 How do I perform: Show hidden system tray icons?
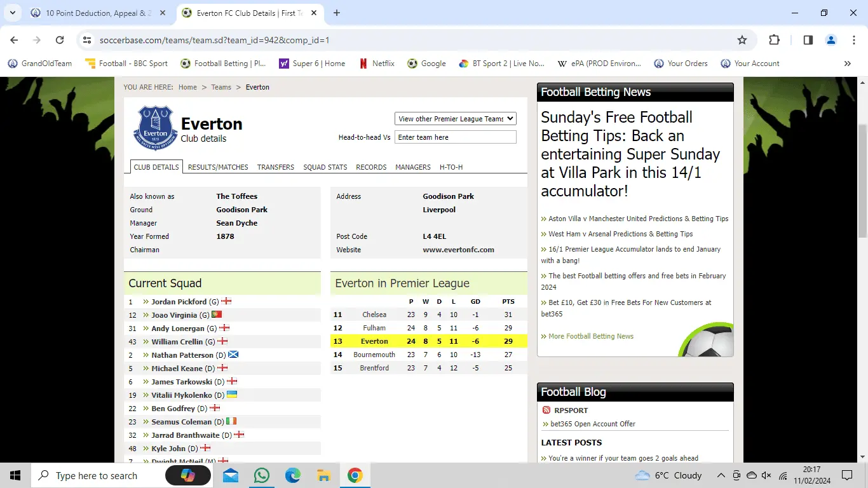click(721, 475)
